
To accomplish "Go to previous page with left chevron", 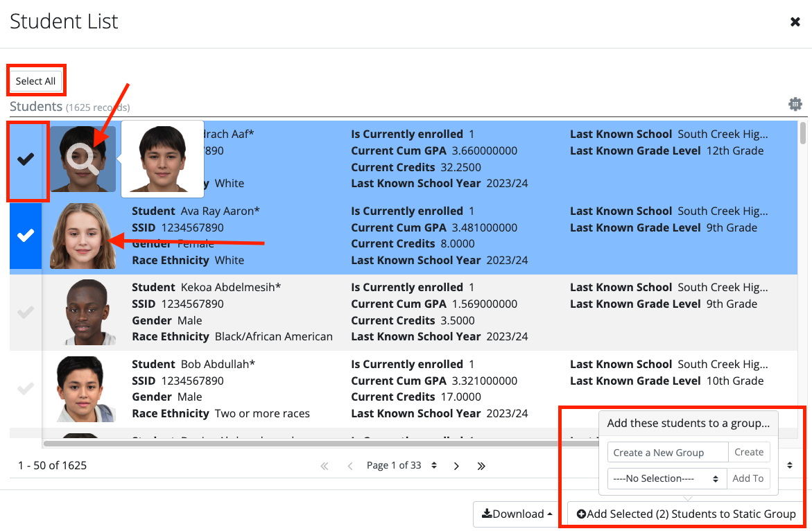I will point(349,465).
